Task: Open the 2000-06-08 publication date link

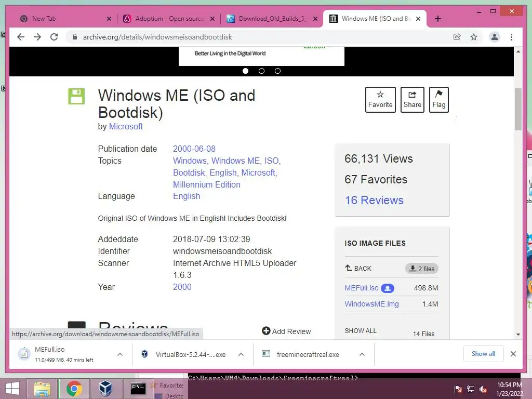Action: click(x=194, y=149)
